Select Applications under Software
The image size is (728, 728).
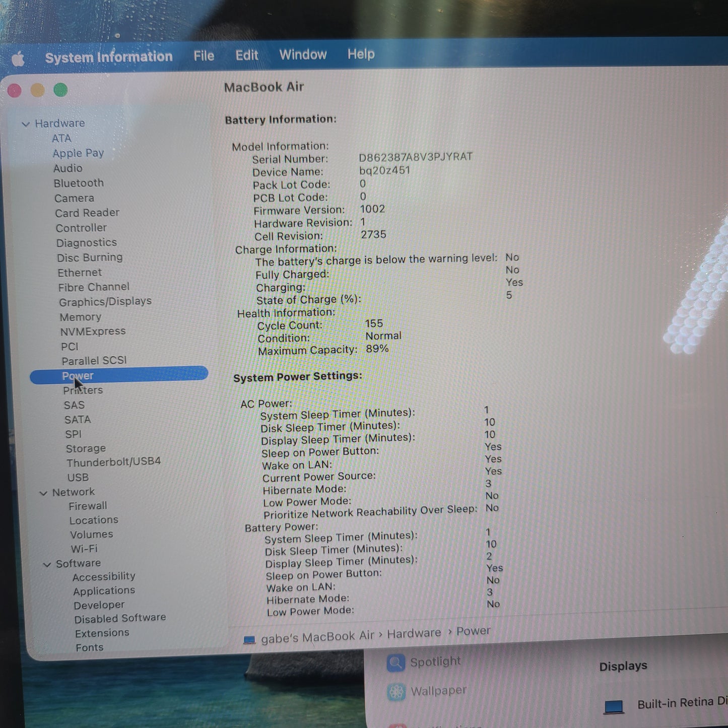click(x=104, y=591)
